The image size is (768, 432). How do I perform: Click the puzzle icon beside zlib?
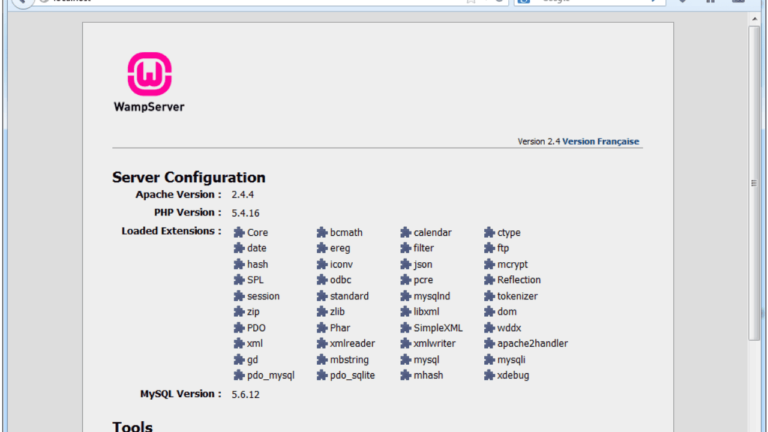pos(322,312)
